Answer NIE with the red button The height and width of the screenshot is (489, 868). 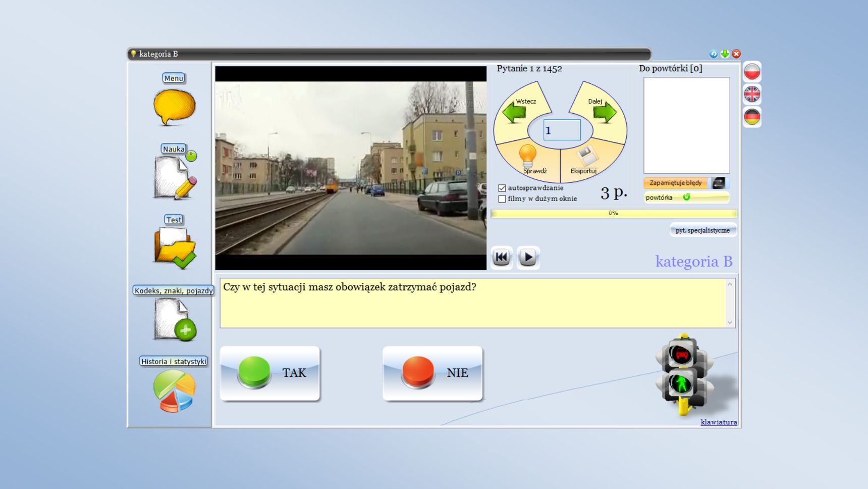coord(433,373)
